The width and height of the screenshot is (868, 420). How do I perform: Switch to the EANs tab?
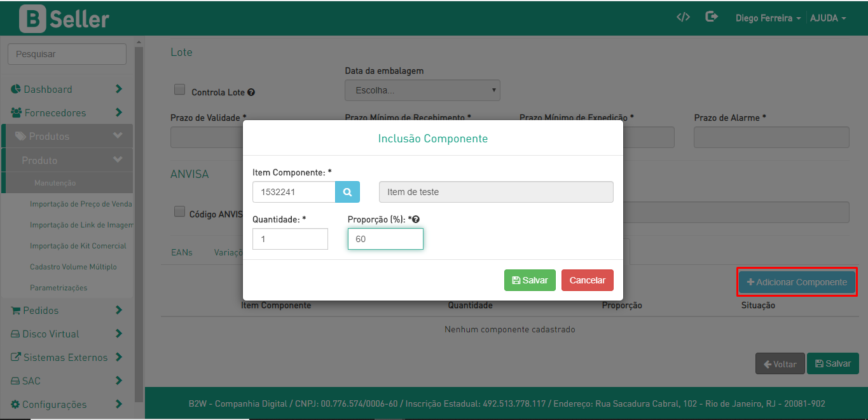[x=182, y=252]
